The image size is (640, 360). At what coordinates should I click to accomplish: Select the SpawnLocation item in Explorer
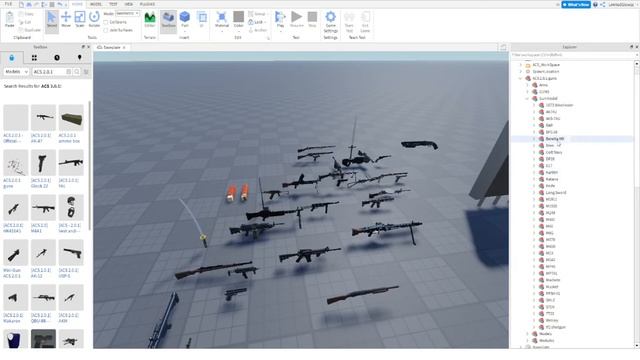point(546,71)
